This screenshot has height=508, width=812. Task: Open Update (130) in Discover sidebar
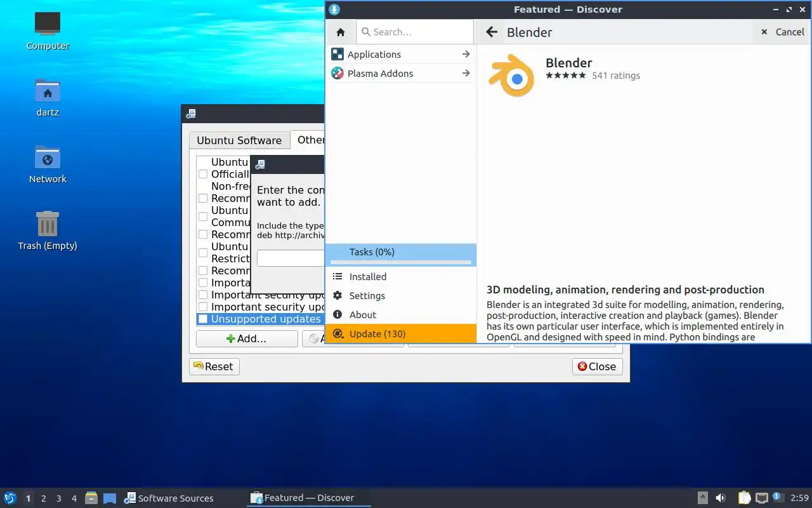click(x=400, y=334)
